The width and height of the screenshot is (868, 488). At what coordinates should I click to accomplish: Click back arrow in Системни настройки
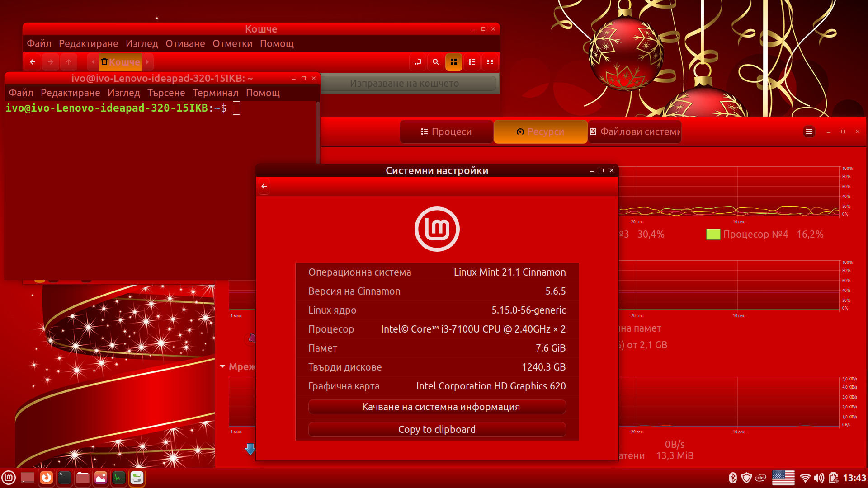tap(264, 186)
